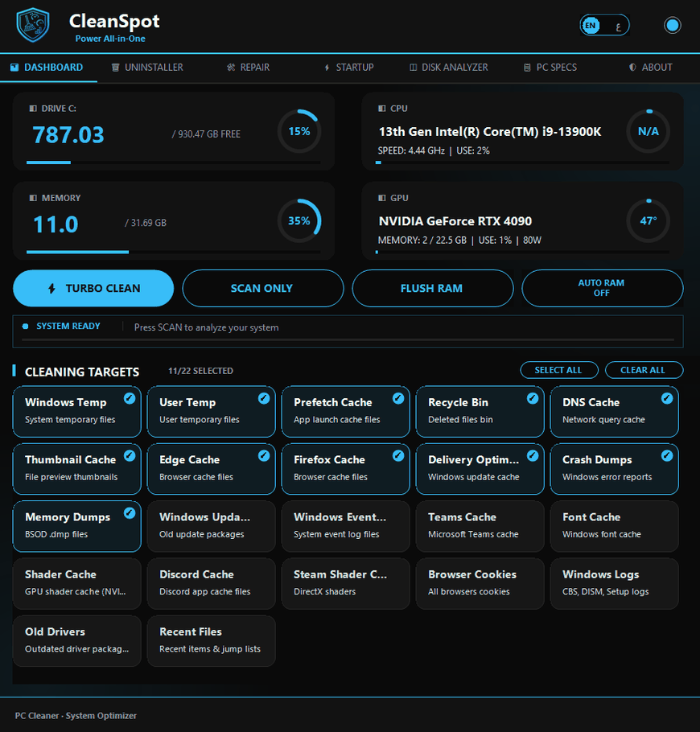This screenshot has width=700, height=732.
Task: Select the Steam Shader C... target
Action: tap(345, 583)
